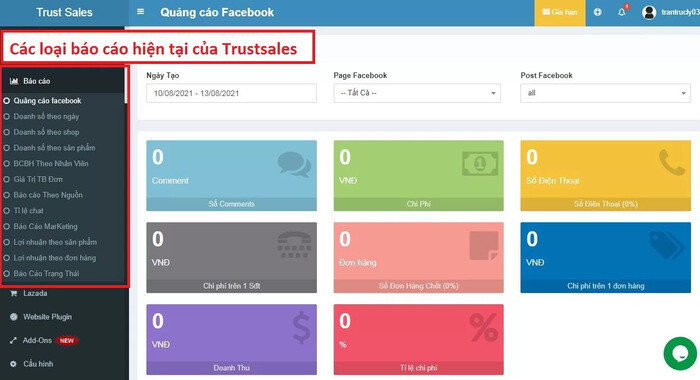Click the globe icon in header
The image size is (700, 380).
(x=597, y=12)
